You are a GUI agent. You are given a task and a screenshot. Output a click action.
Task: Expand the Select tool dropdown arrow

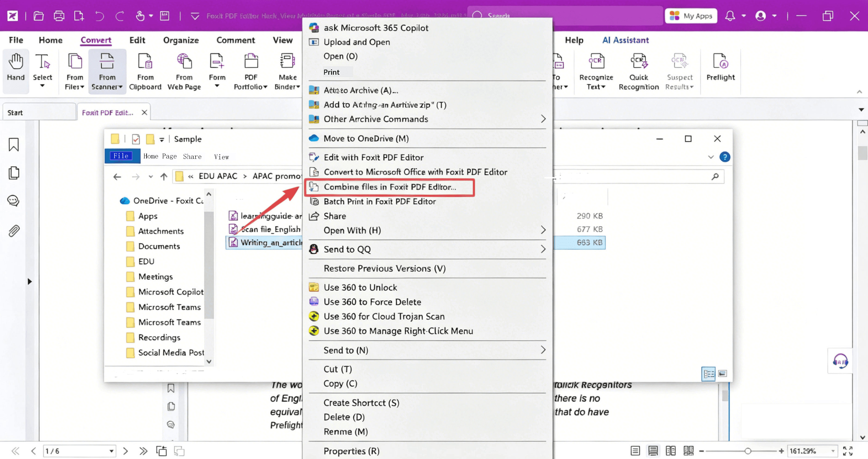pyautogui.click(x=42, y=86)
